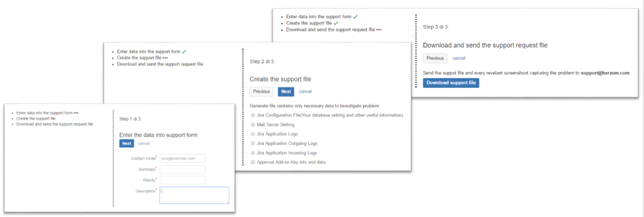
Task: Click inside the Description text area
Action: (194, 195)
